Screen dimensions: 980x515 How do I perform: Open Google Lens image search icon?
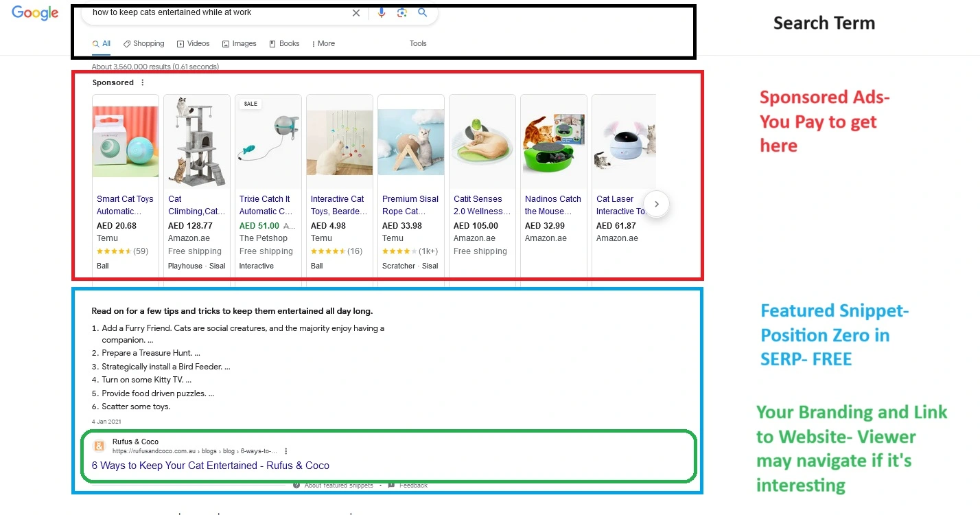point(402,12)
